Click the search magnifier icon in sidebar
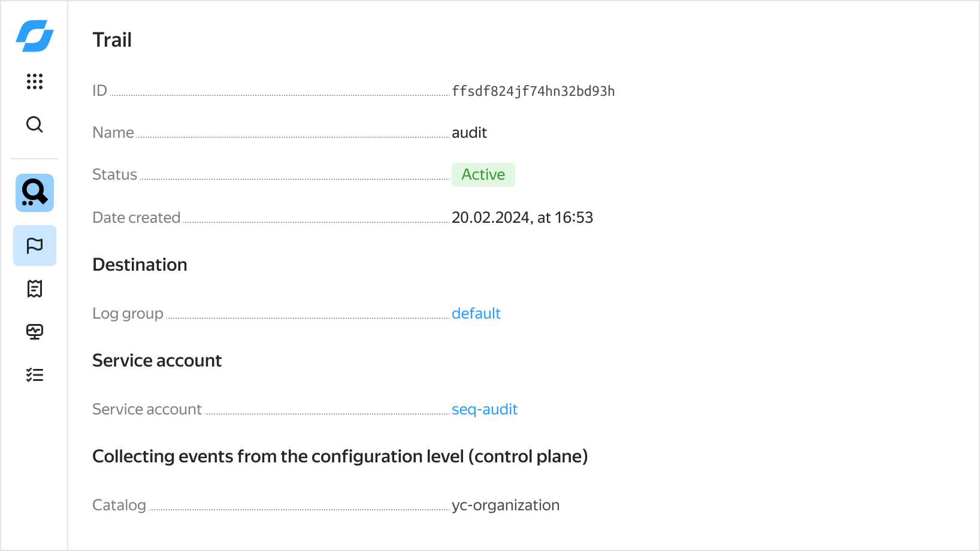Image resolution: width=980 pixels, height=551 pixels. coord(35,125)
